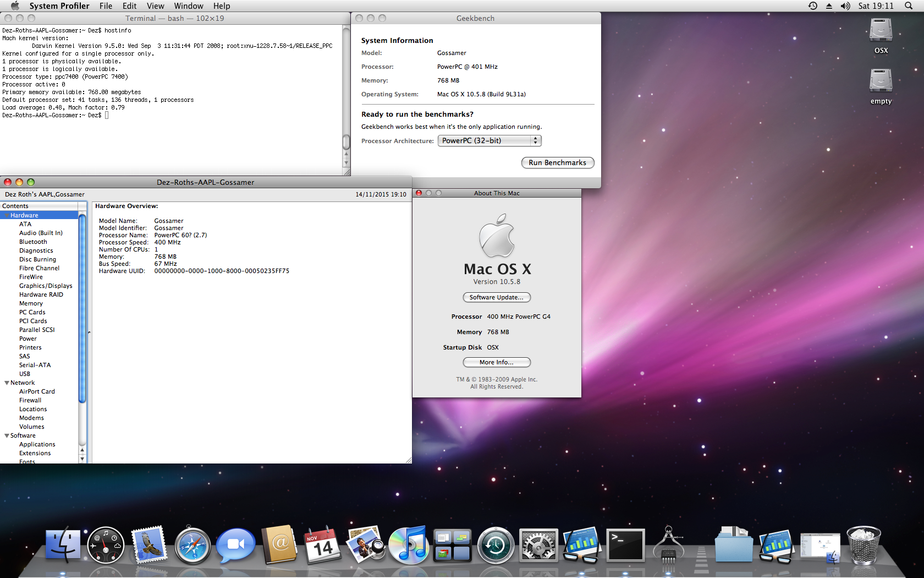Select Graphics/Displays in the Contents list
924x578 pixels.
tap(46, 286)
